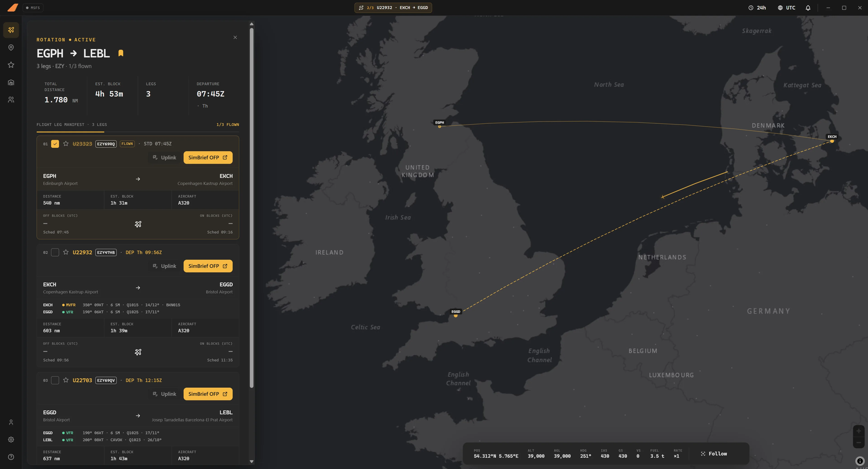The height and width of the screenshot is (469, 868).
Task: Click the Flight Leg Manifest heading
Action: [x=72, y=125]
